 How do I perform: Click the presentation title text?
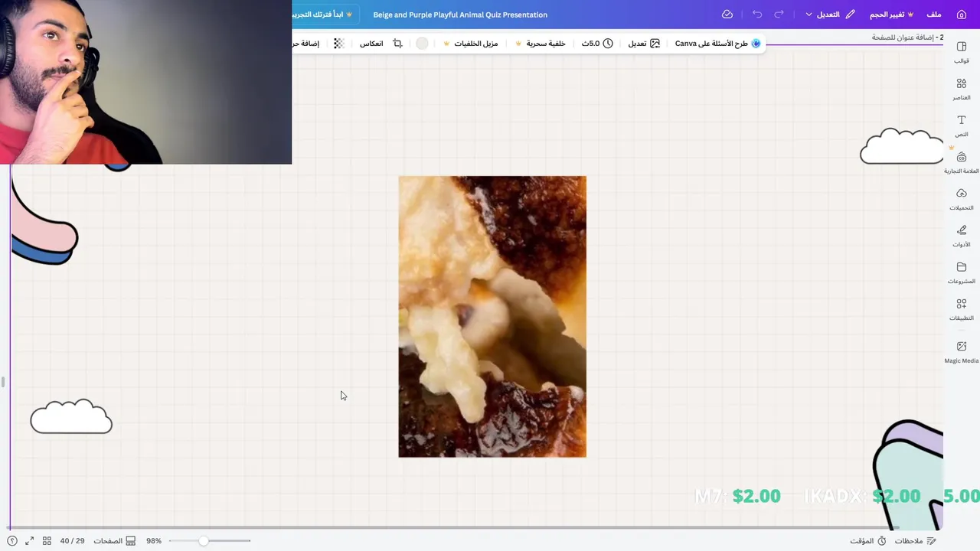coord(460,15)
